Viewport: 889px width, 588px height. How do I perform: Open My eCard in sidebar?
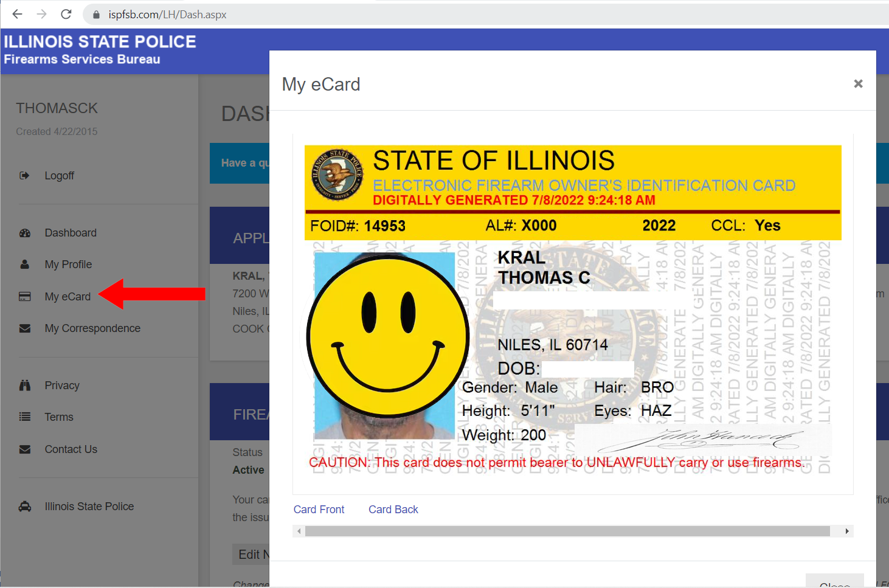click(x=67, y=297)
